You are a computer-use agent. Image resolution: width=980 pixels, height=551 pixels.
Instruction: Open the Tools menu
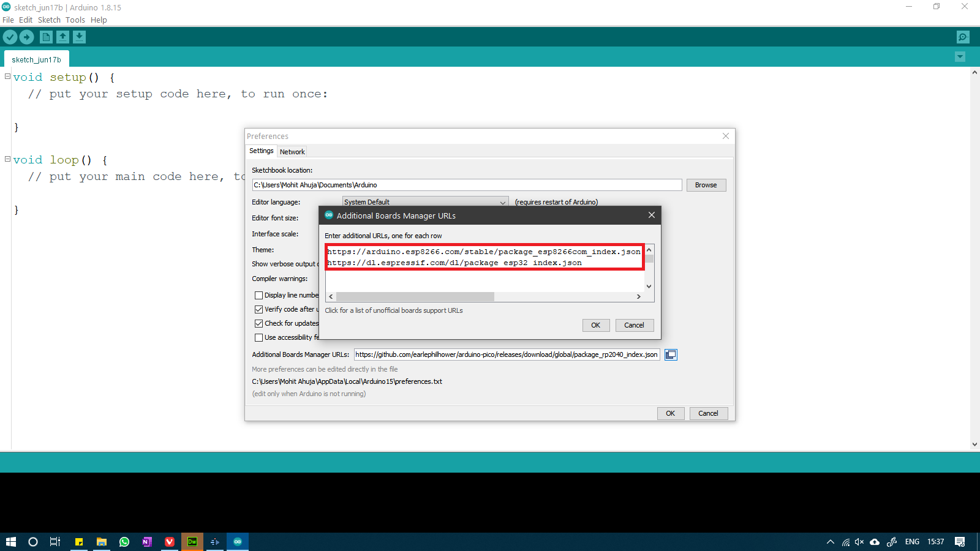coord(75,20)
